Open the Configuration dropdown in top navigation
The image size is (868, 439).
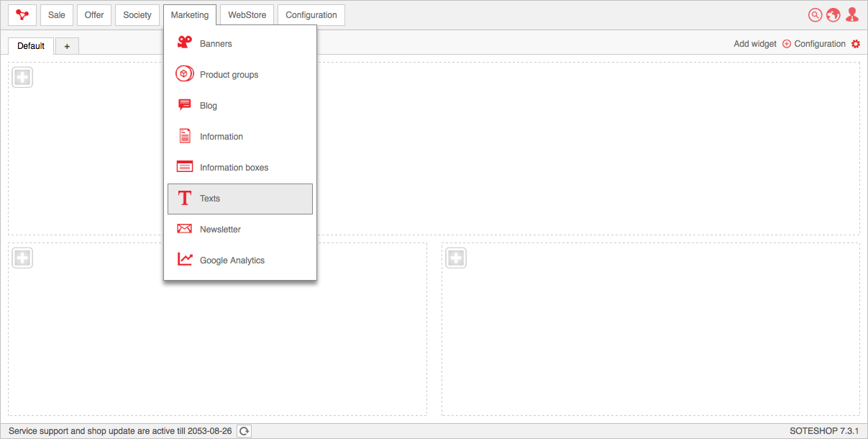[311, 15]
